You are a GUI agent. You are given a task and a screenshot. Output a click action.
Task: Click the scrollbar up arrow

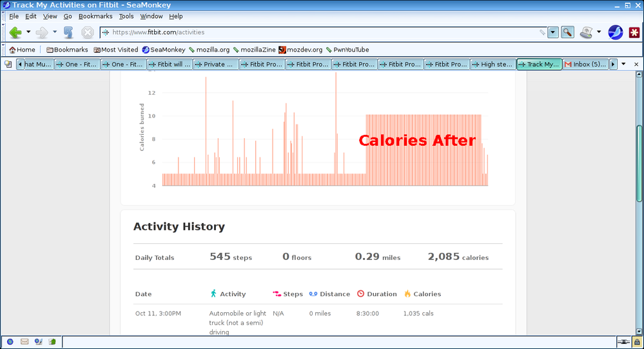tap(639, 74)
